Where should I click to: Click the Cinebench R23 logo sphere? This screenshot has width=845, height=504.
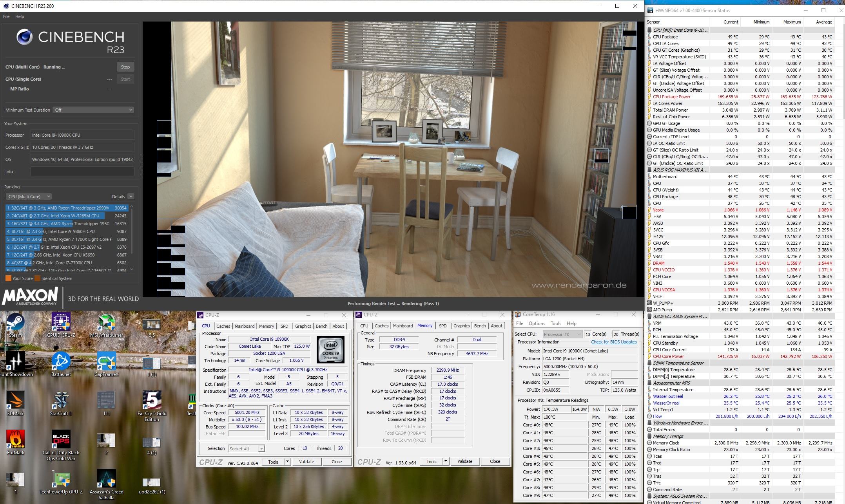[x=24, y=37]
